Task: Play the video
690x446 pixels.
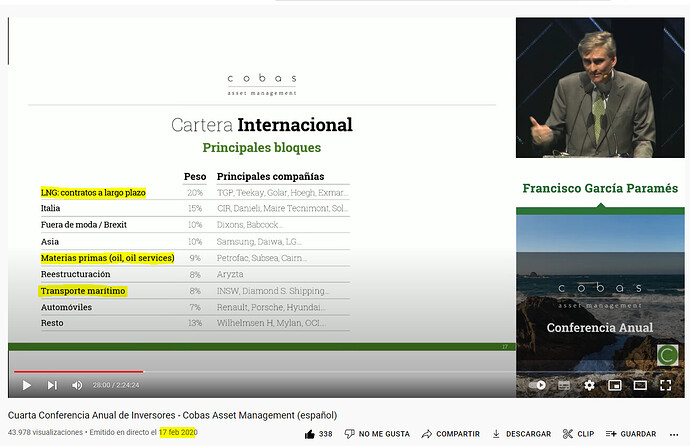Action: coord(27,385)
